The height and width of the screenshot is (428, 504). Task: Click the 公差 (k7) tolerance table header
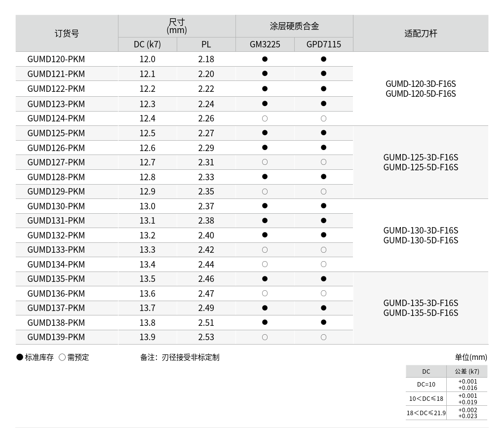[466, 371]
